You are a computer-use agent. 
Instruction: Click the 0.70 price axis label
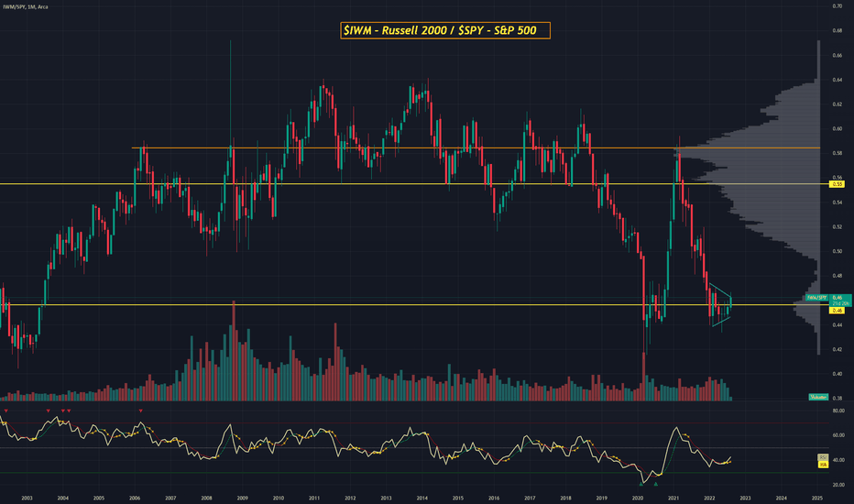(838, 6)
